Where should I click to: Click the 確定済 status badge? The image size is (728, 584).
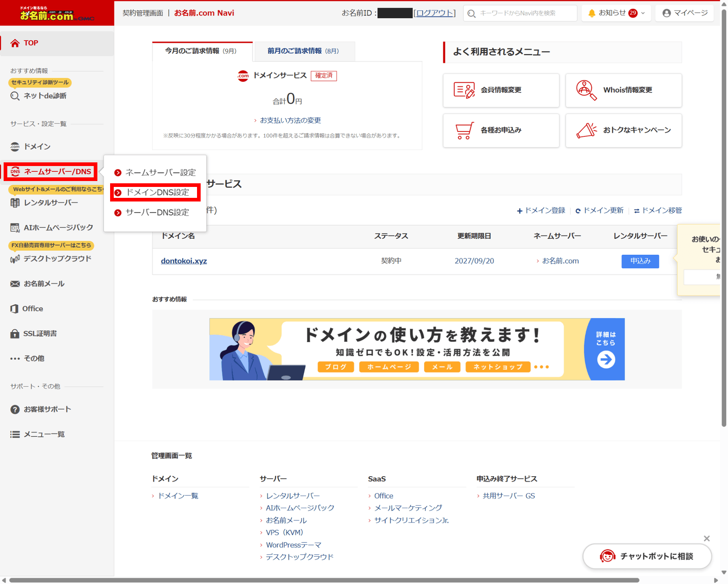324,76
